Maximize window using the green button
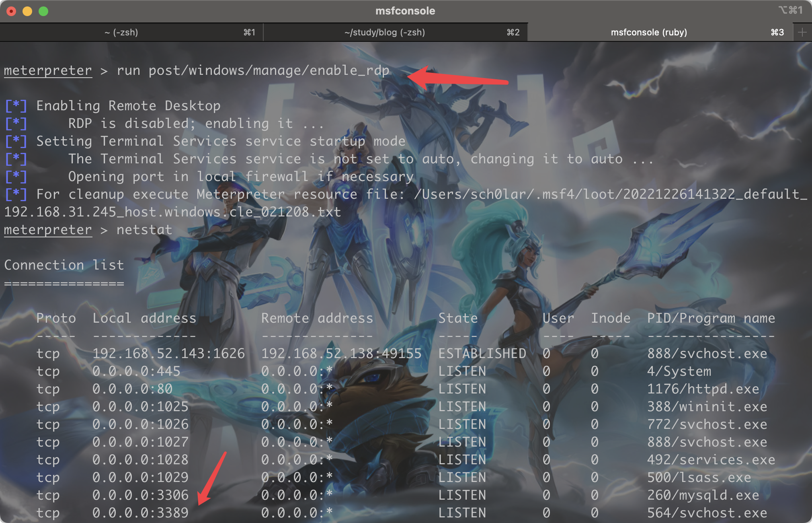The width and height of the screenshot is (812, 523). [x=43, y=11]
